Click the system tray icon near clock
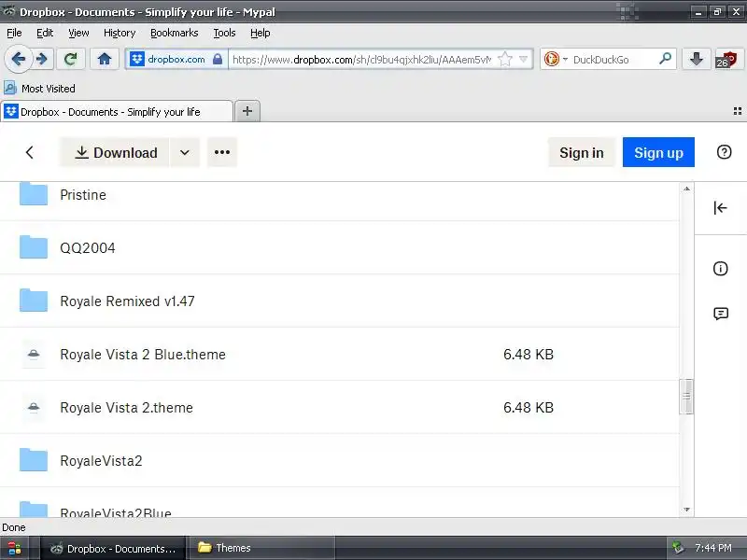747x560 pixels. click(x=678, y=548)
